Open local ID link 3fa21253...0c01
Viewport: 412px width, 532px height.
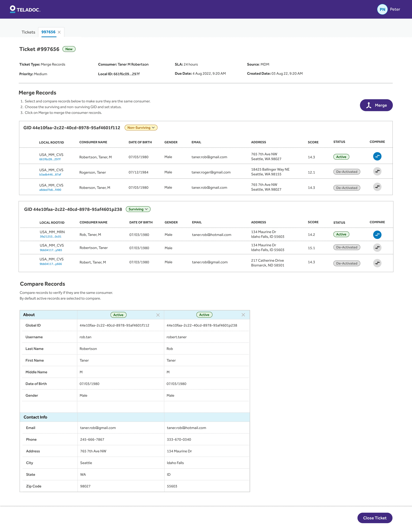pos(50,237)
